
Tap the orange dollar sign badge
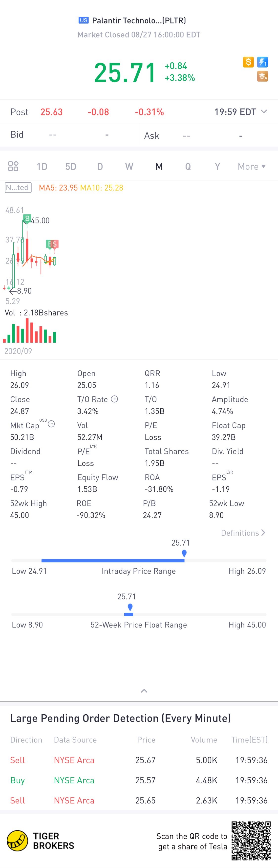pos(248,62)
